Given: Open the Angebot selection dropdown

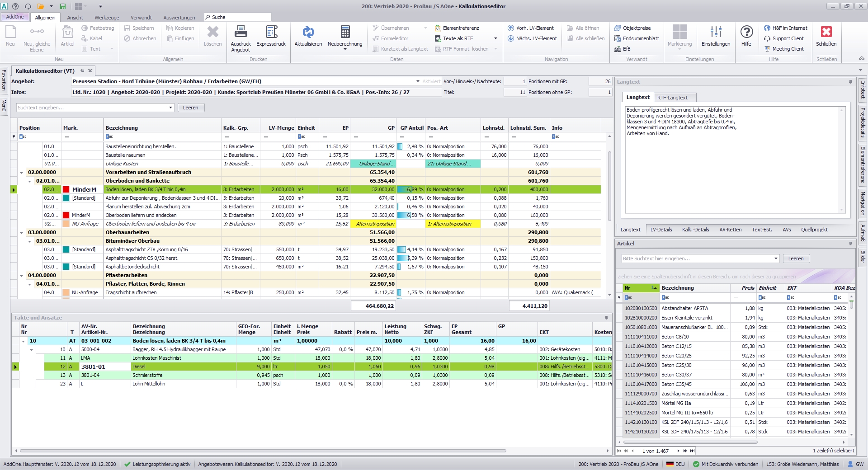Looking at the screenshot, I should (x=418, y=81).
